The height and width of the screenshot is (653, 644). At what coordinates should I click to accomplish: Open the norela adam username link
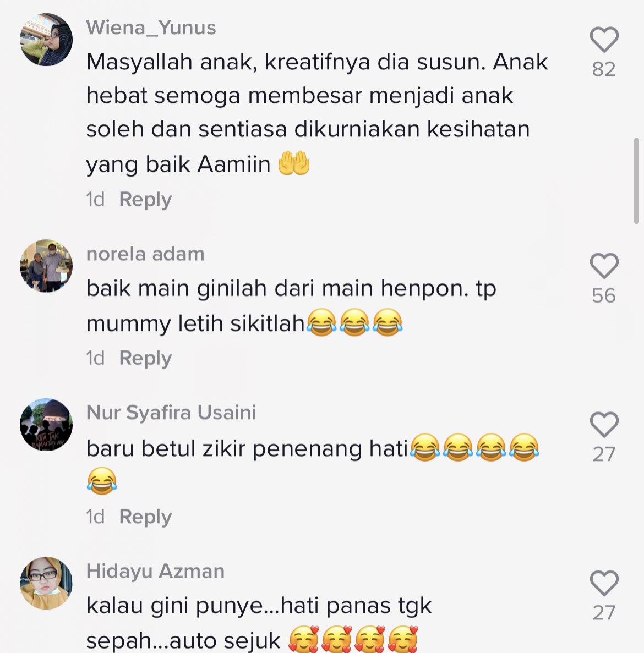click(145, 254)
